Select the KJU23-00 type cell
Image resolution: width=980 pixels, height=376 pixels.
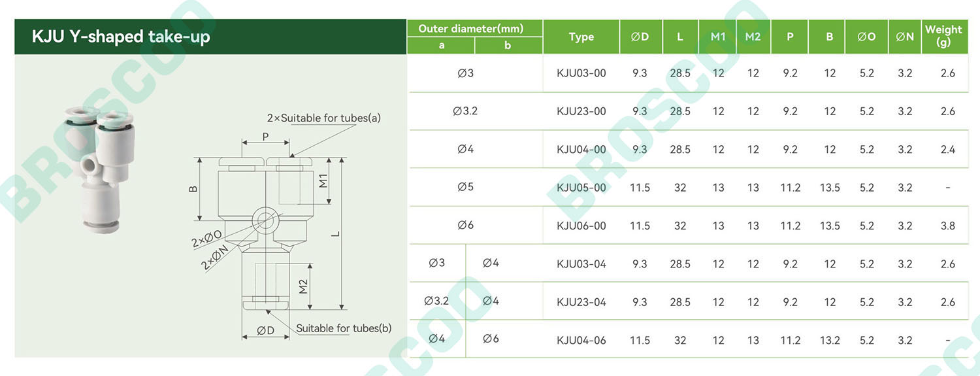(x=581, y=111)
